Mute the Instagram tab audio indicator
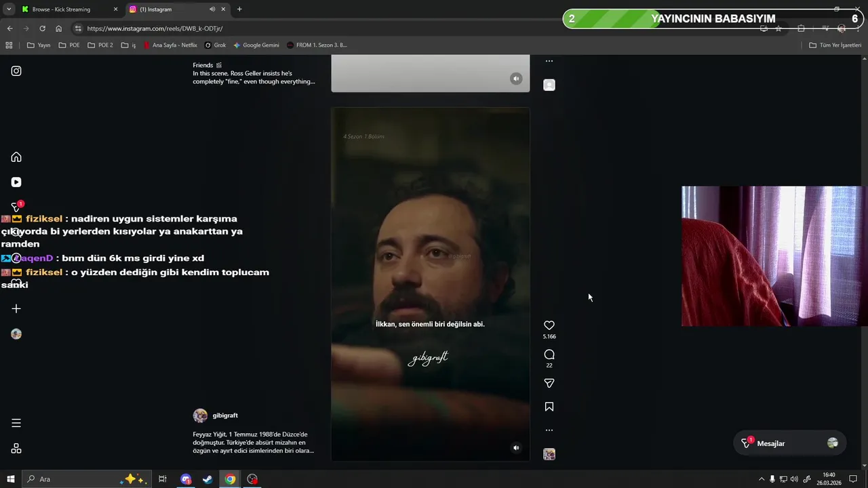Screen dimensions: 868x488 212,9
